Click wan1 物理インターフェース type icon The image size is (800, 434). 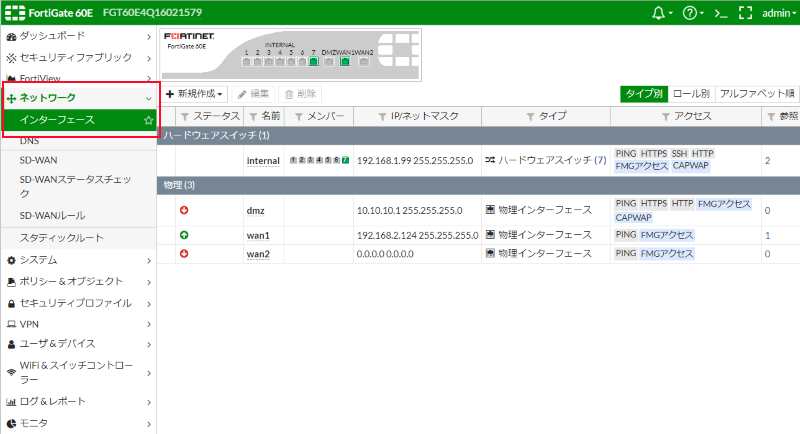click(490, 235)
